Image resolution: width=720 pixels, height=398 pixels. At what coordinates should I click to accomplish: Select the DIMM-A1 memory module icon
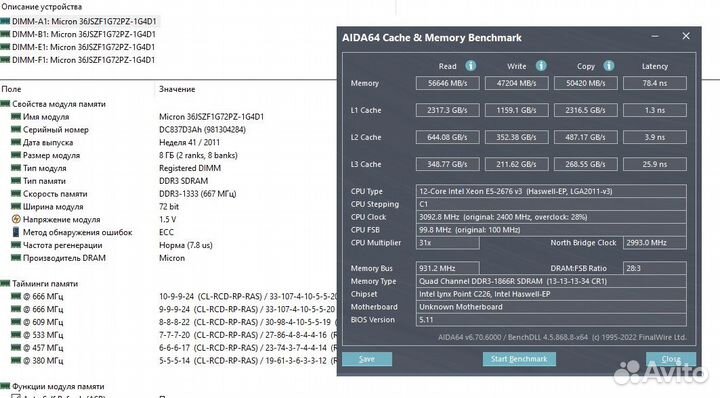(x=6, y=21)
